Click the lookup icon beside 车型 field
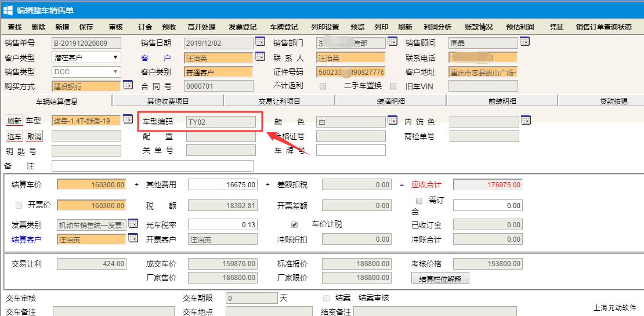The width and height of the screenshot is (644, 316). [128, 120]
